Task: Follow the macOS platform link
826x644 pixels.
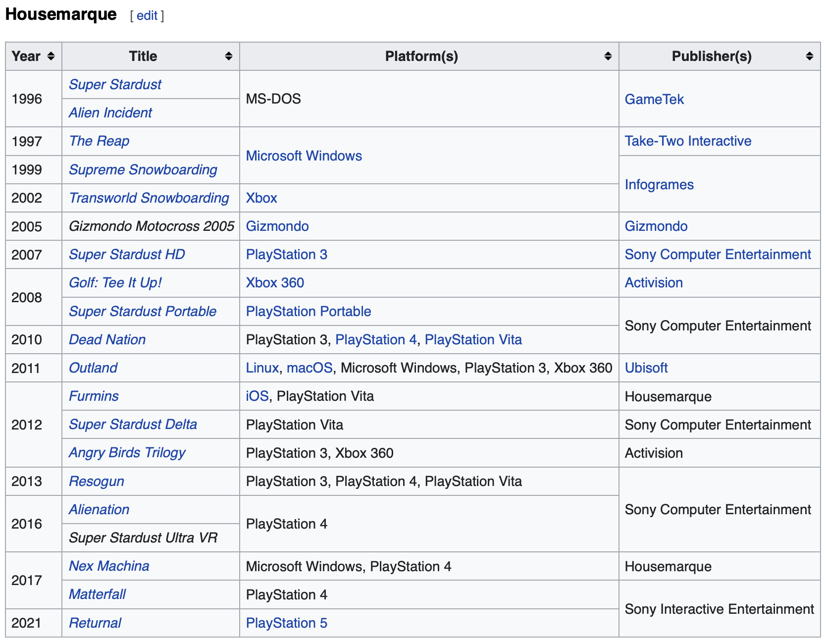Action: pos(310,368)
